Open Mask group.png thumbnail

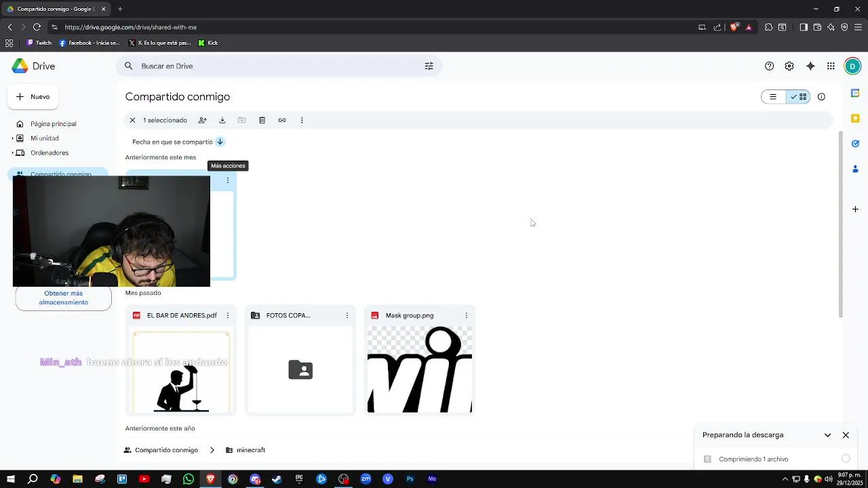click(420, 370)
